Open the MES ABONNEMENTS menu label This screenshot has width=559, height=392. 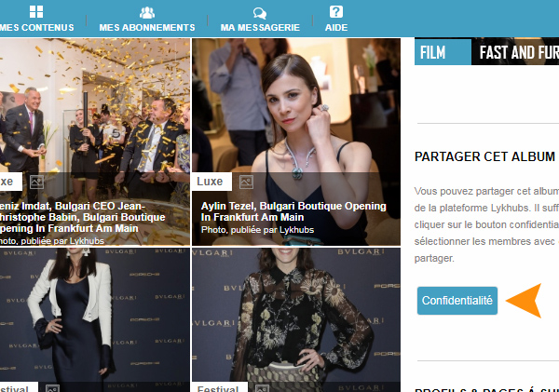147,27
